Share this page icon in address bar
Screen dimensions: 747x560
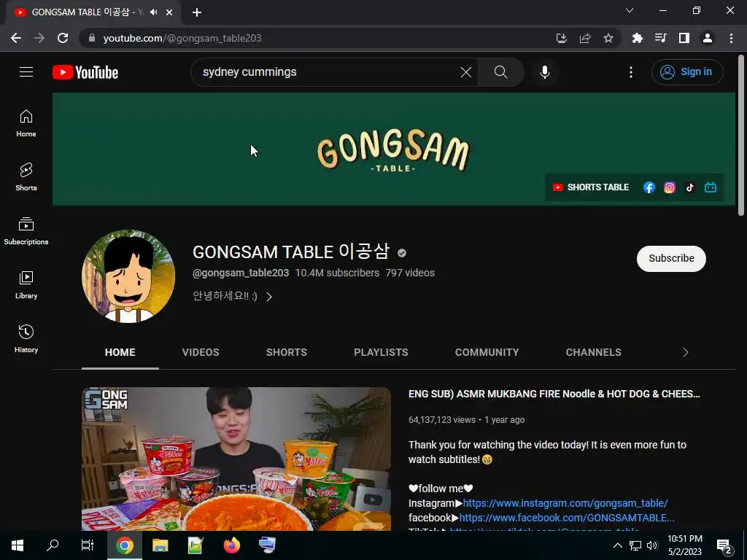coord(585,38)
